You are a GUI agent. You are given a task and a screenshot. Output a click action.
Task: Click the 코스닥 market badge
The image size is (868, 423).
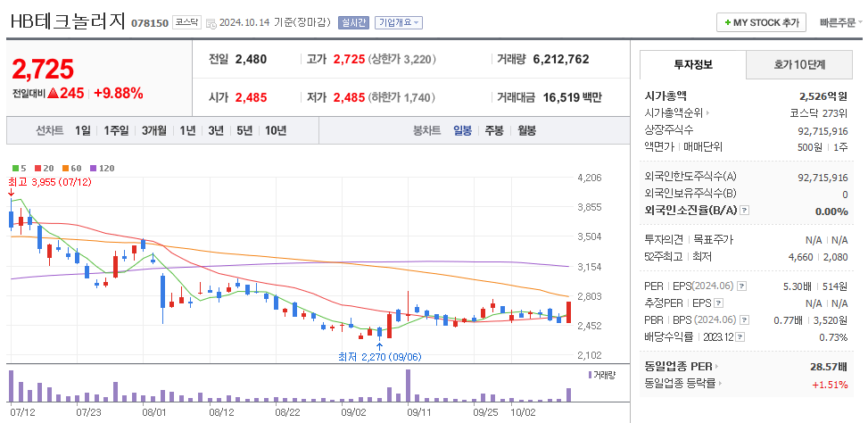click(186, 22)
